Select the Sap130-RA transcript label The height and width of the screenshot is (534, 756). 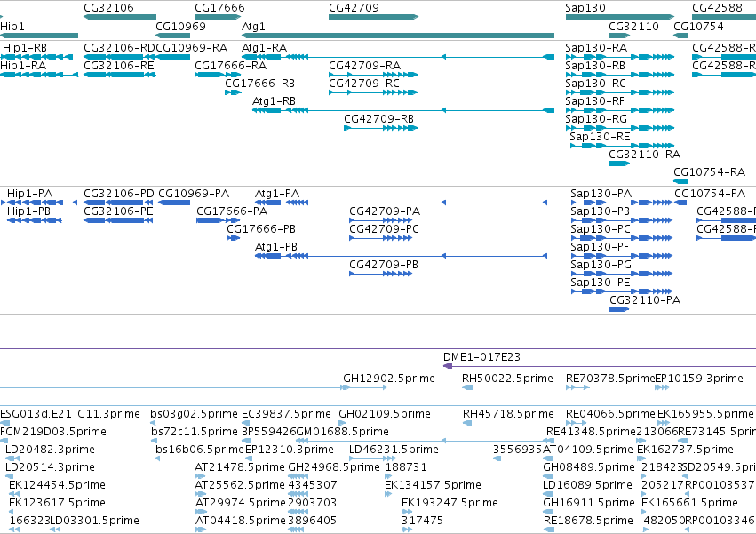pos(596,48)
